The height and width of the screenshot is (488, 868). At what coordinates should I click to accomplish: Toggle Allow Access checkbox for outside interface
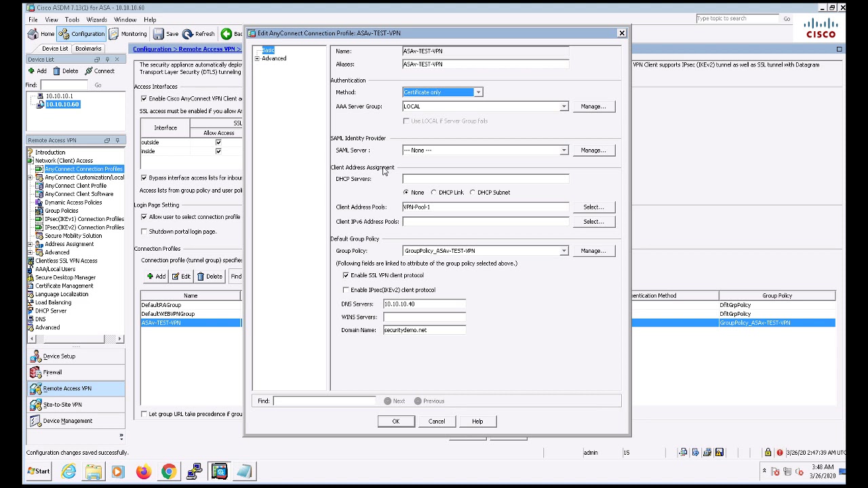pos(218,142)
